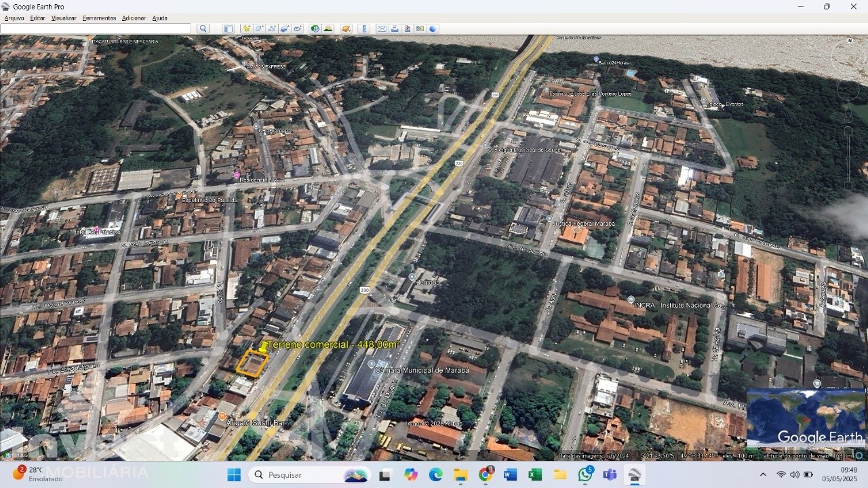Image resolution: width=868 pixels, height=488 pixels.
Task: Open Microsoft Excel from taskbar
Action: [x=535, y=474]
